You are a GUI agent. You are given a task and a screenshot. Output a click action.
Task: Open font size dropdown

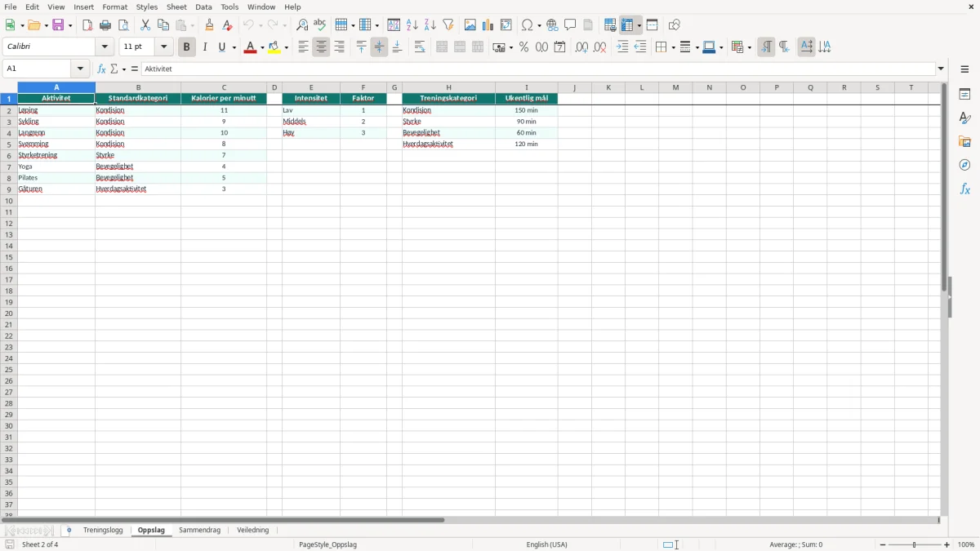163,47
